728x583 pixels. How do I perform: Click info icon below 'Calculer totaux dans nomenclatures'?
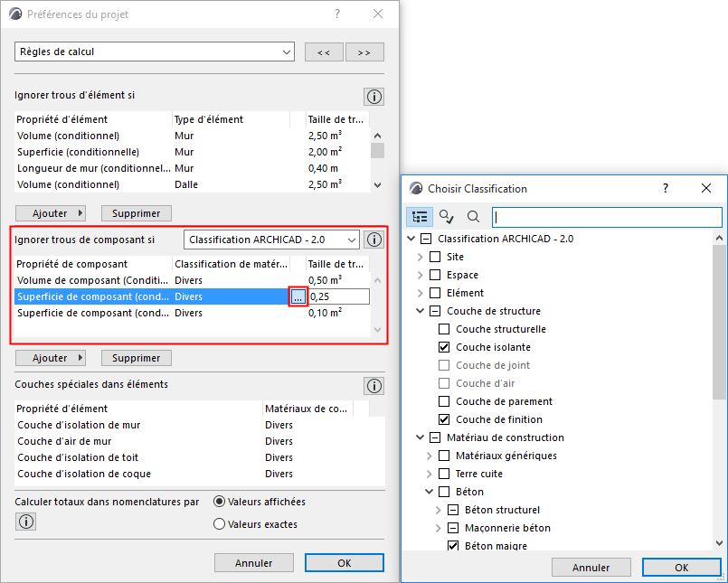[26, 522]
